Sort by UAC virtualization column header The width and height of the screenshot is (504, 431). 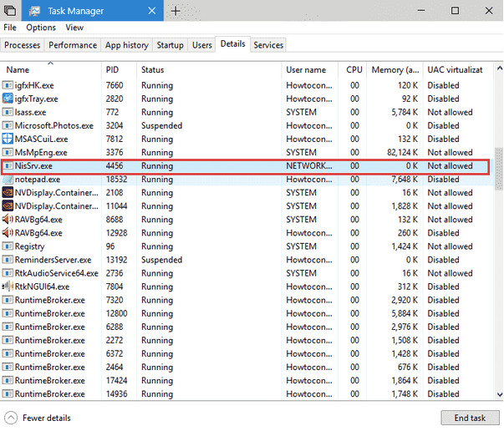pyautogui.click(x=458, y=69)
